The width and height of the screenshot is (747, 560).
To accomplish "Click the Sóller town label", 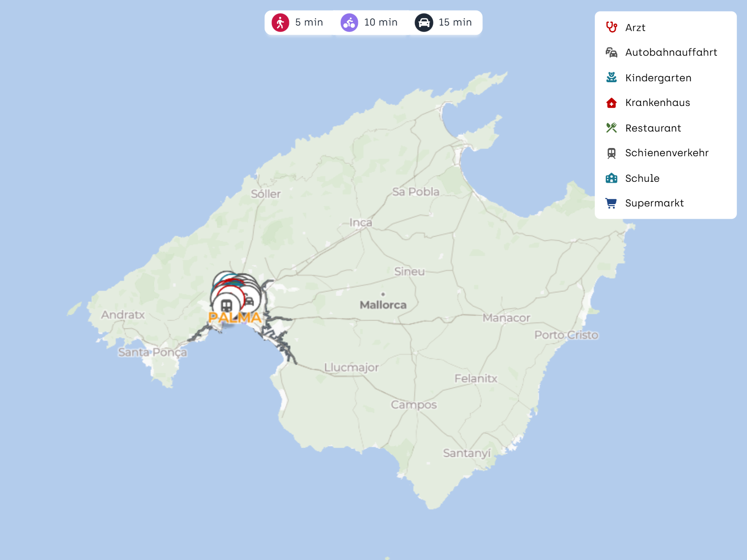I will [x=266, y=194].
